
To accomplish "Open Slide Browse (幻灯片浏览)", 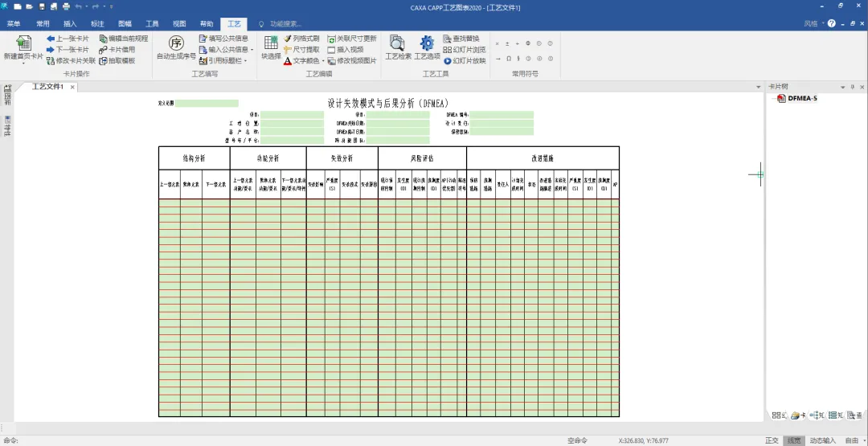I will (x=465, y=50).
